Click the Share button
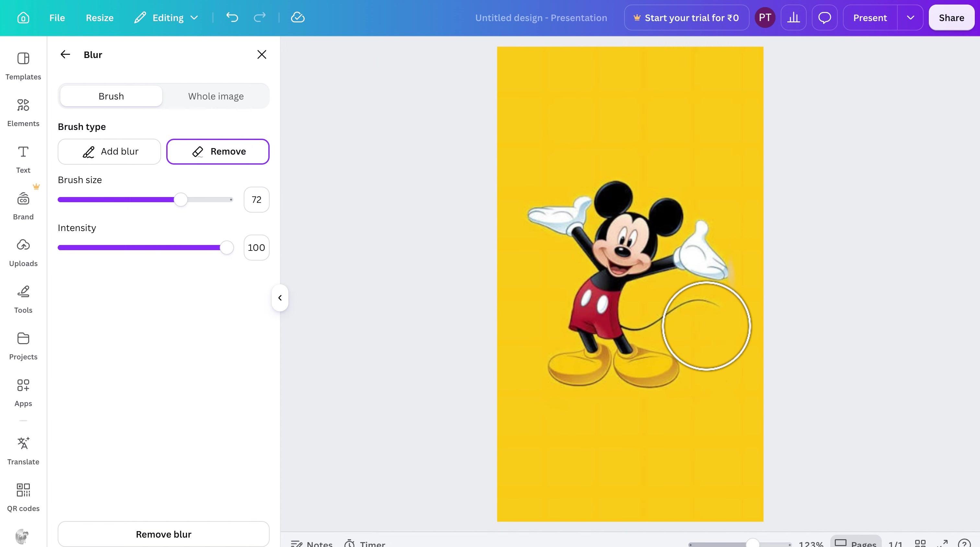This screenshot has width=980, height=547. 951,17
